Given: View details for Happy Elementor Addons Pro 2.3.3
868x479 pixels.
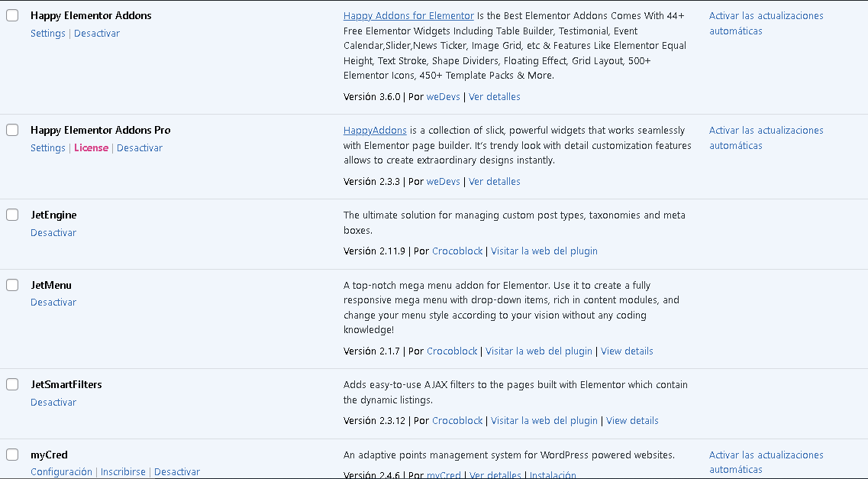Looking at the screenshot, I should [x=495, y=182].
